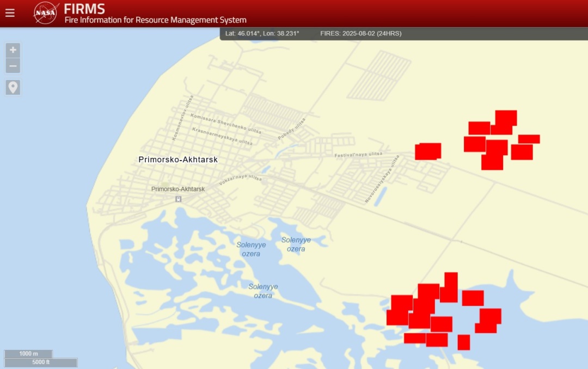The image size is (588, 369).
Task: Click the FIRMS title text
Action: pyautogui.click(x=84, y=9)
